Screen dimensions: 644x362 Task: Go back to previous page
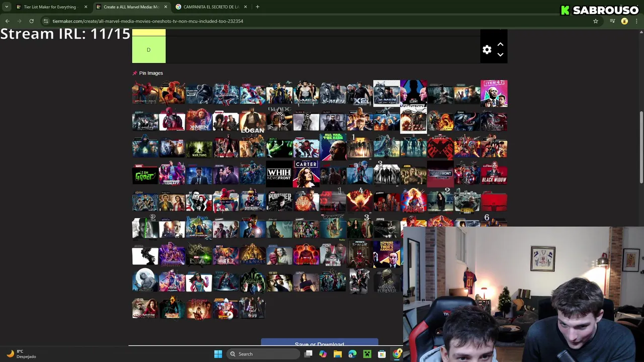click(x=7, y=21)
